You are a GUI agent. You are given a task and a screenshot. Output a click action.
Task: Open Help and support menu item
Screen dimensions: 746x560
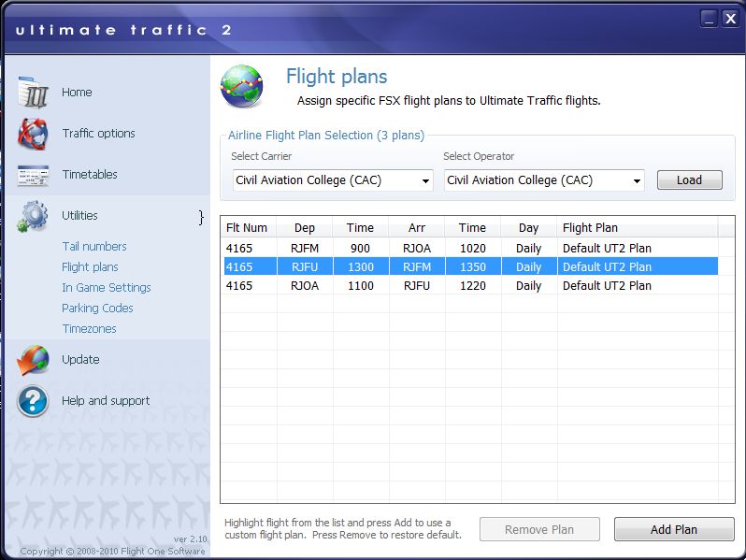point(106,401)
